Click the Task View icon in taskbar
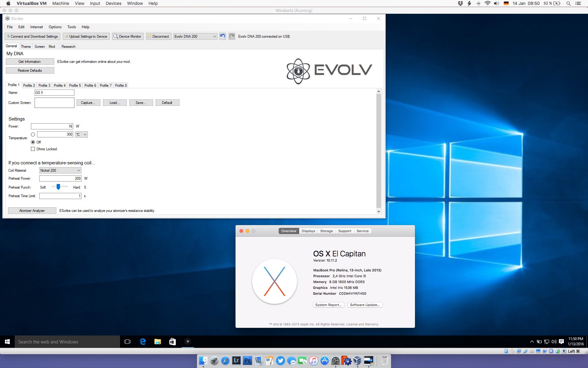588x368 pixels. coord(127,342)
